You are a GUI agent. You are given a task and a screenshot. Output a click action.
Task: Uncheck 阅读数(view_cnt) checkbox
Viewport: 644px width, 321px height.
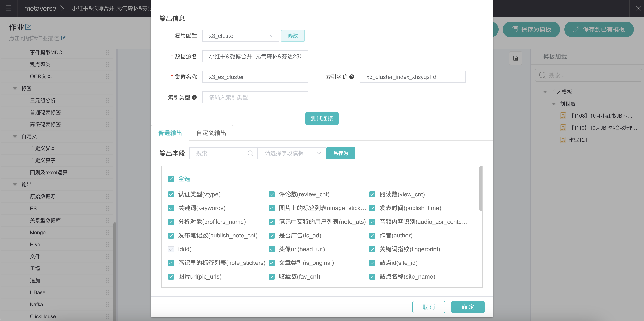[372, 194]
